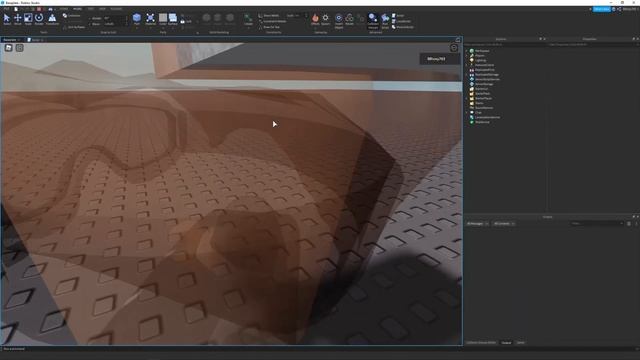
Task: Switch to the Test ribbon tab
Action: point(91,9)
